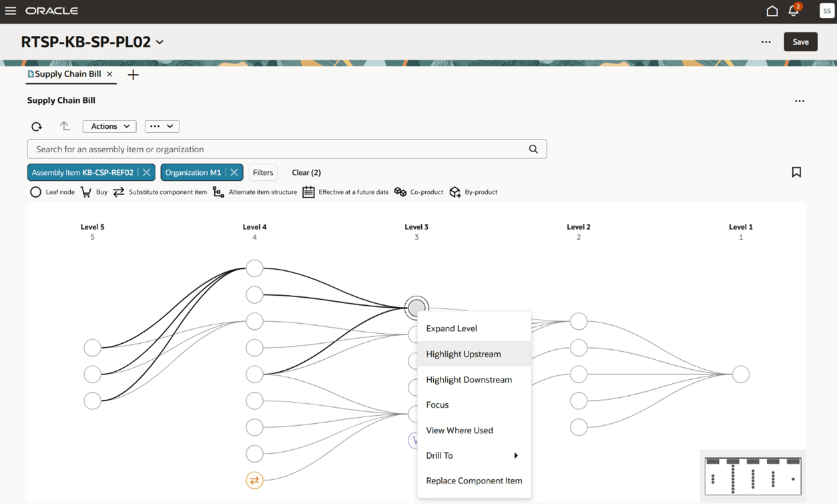Open Supply Chain Bill panel more options

(x=800, y=101)
